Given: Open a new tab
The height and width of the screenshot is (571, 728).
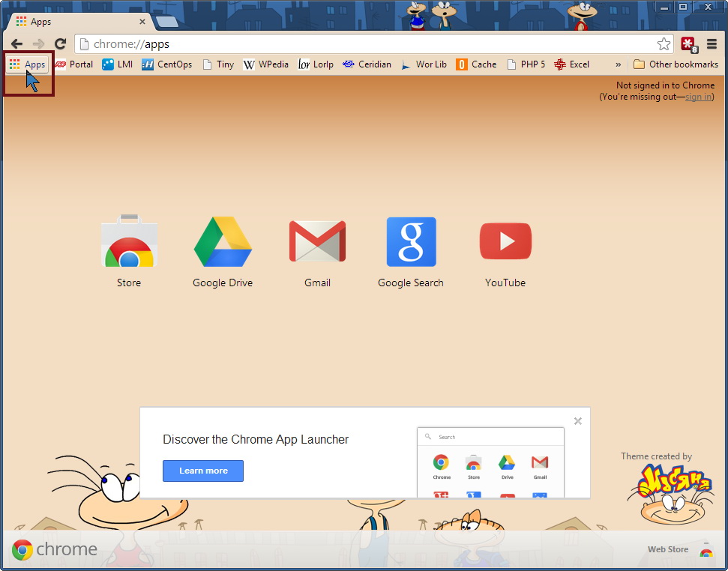Looking at the screenshot, I should 166,22.
